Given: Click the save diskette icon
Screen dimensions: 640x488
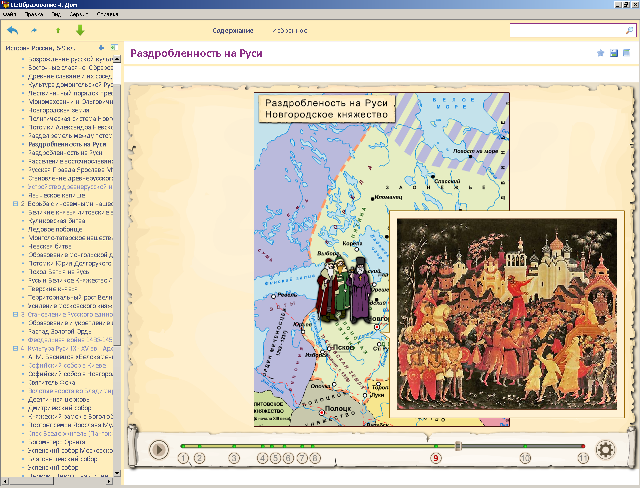Looking at the screenshot, I should tap(613, 53).
